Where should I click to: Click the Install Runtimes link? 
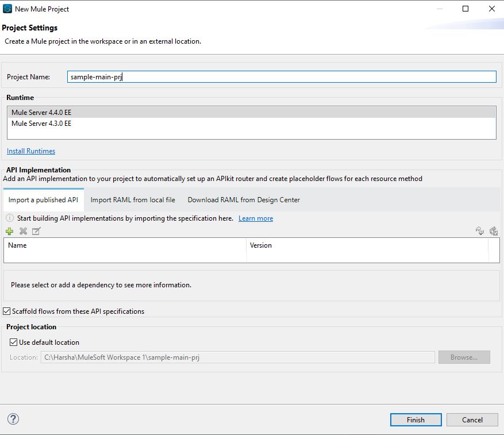coord(31,151)
